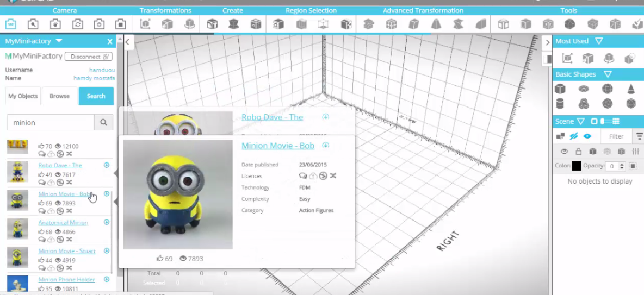
Task: Expand right panel with the right chevron
Action: pyautogui.click(x=547, y=42)
